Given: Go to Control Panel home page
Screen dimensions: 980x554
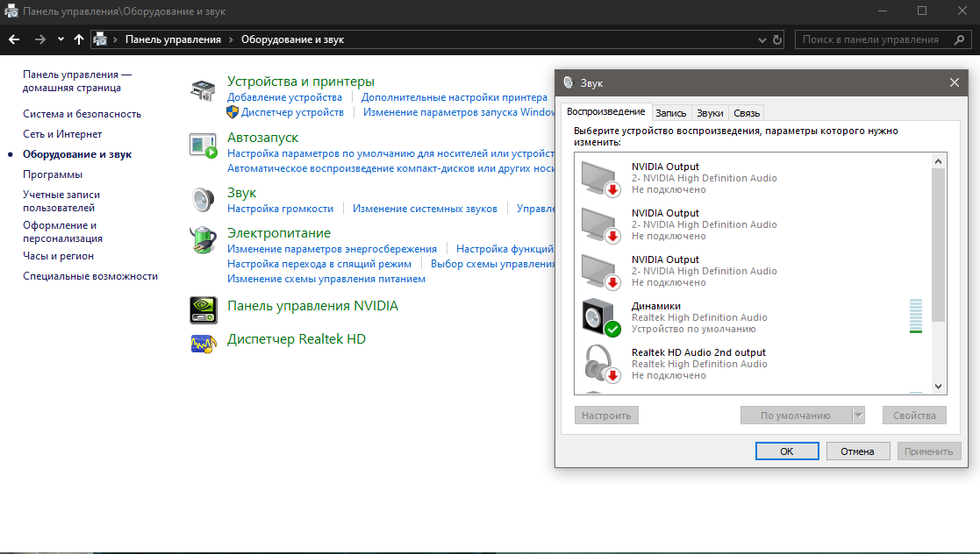Looking at the screenshot, I should (77, 82).
